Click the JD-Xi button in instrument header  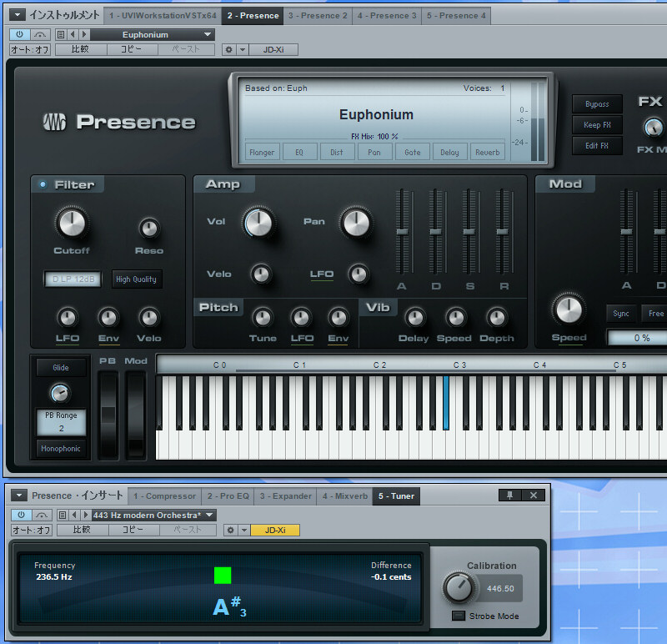[273, 50]
